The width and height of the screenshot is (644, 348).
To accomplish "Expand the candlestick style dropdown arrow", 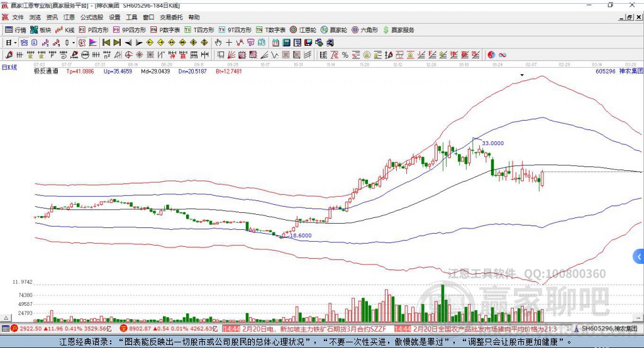I will (x=74, y=43).
